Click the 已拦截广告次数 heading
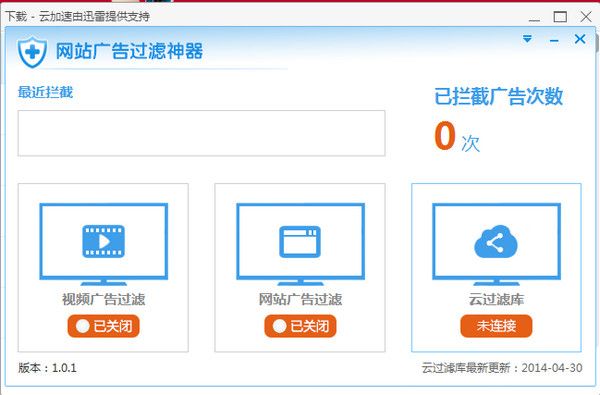Screen dimensions: 600x395 pyautogui.click(x=498, y=96)
